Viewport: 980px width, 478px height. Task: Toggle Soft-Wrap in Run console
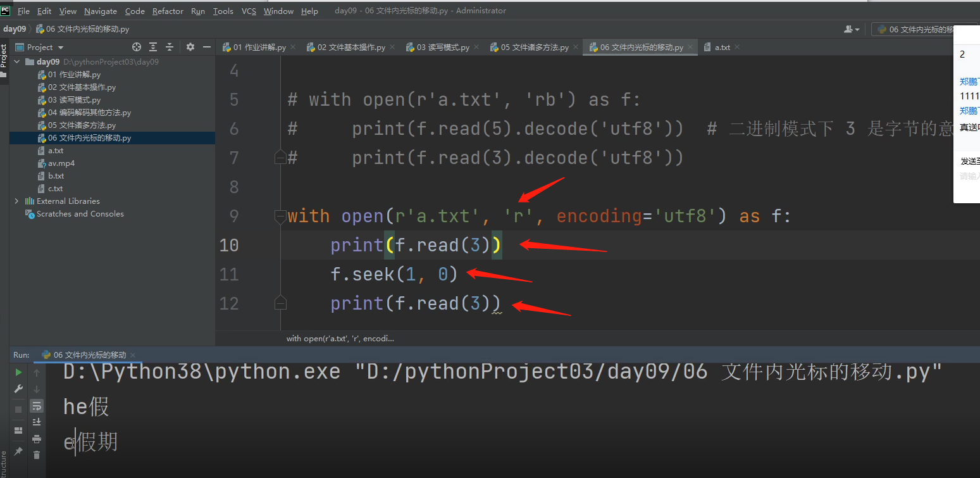click(x=37, y=405)
